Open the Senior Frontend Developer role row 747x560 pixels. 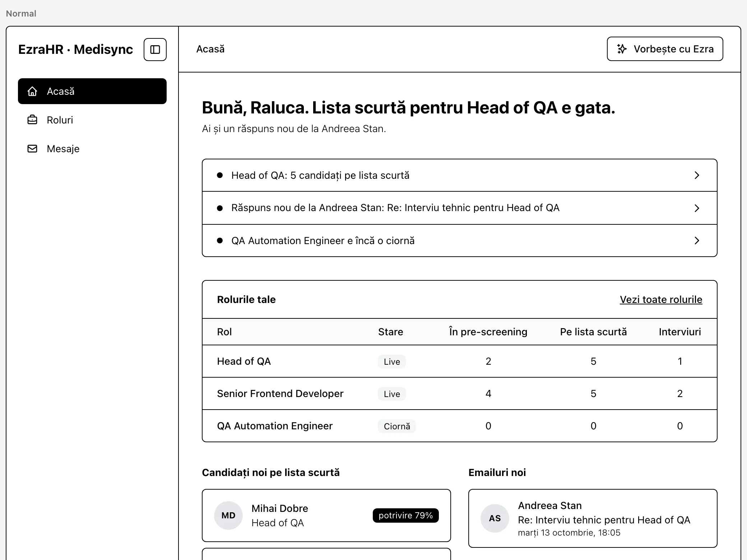coord(459,393)
